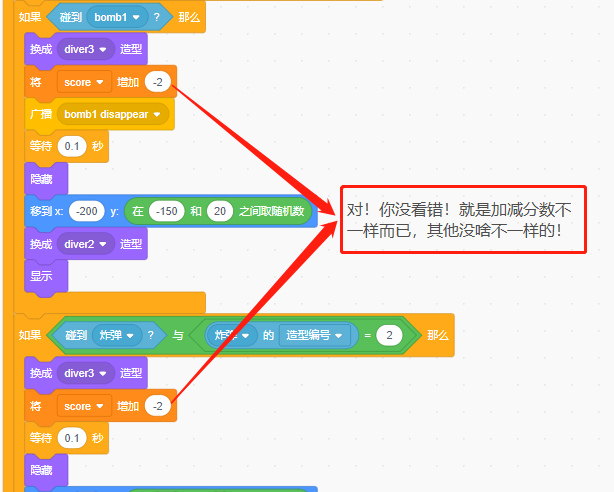Click the 如果 label of 炸弹 condition
Viewport: 614px width, 492px height.
click(30, 335)
